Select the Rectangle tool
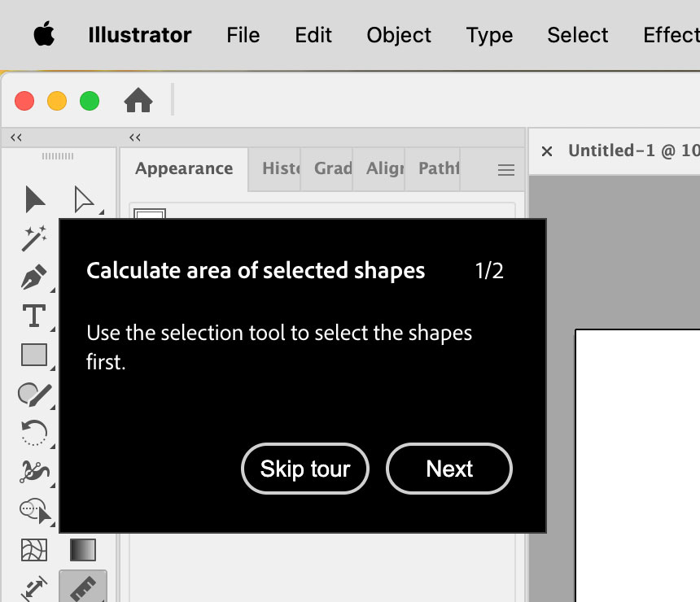Screen dimensions: 700x602 click(33, 355)
